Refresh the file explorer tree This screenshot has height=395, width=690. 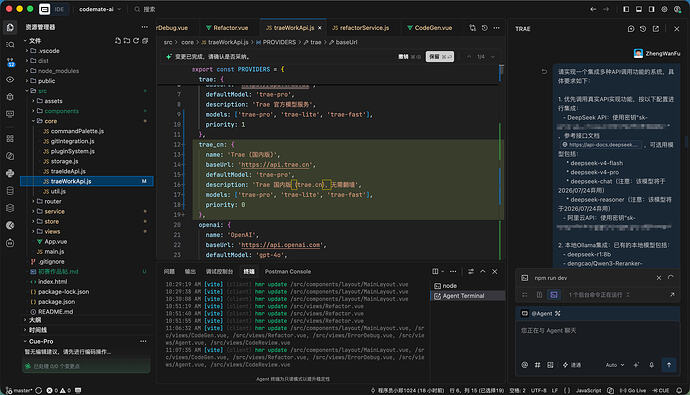click(x=136, y=40)
